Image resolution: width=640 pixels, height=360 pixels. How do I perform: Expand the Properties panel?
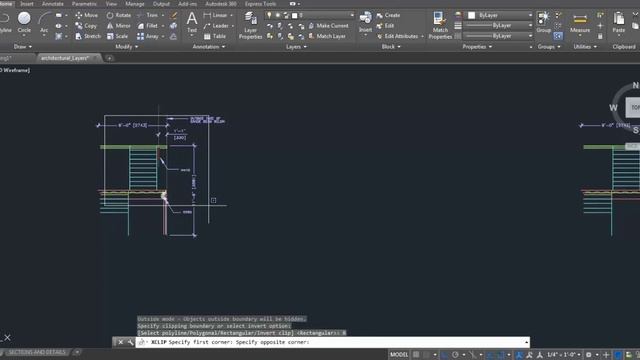[477, 47]
